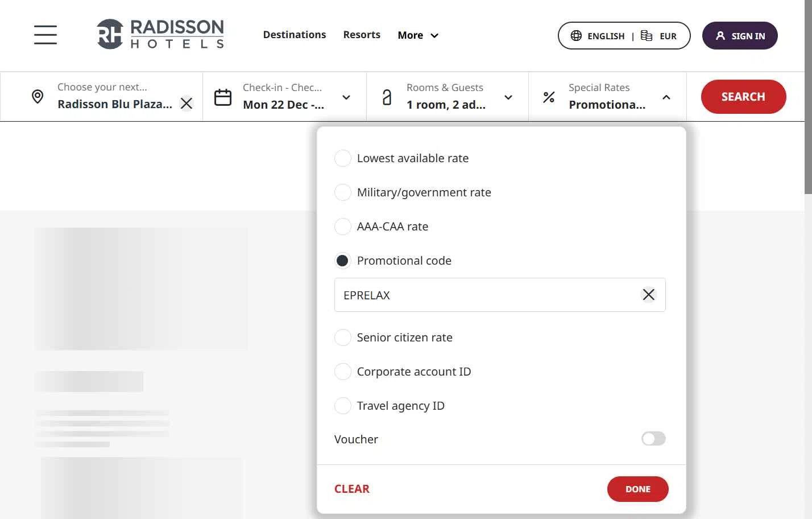Select Promotional code radio button

click(343, 261)
